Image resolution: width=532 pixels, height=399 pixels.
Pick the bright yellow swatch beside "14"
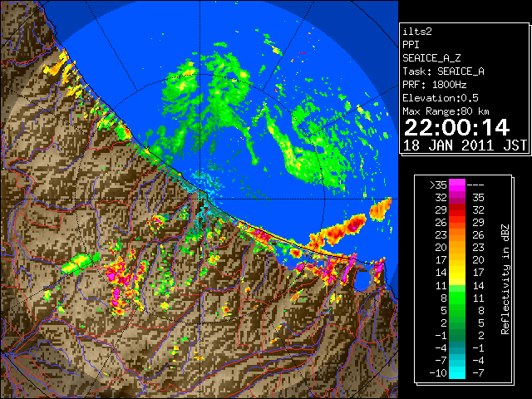[x=457, y=273]
